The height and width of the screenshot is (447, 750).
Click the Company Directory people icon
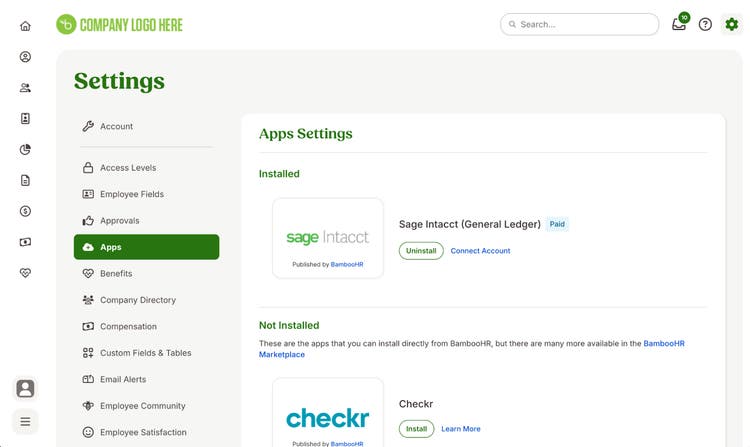point(88,300)
